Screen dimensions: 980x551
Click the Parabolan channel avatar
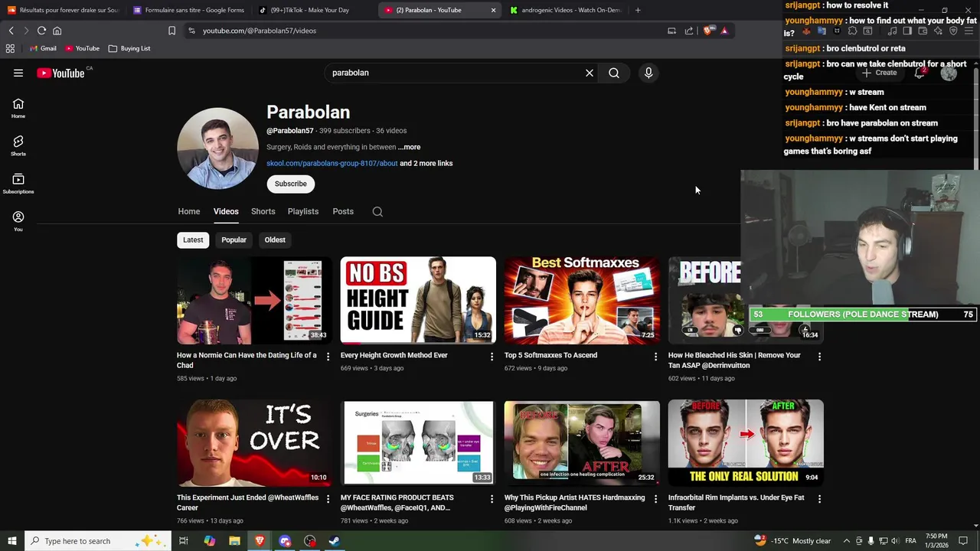coord(217,148)
